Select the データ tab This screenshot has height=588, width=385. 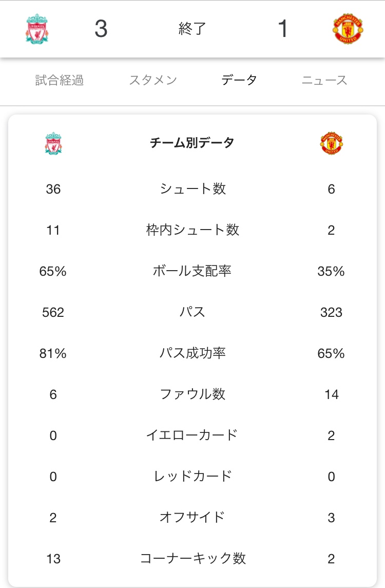239,80
